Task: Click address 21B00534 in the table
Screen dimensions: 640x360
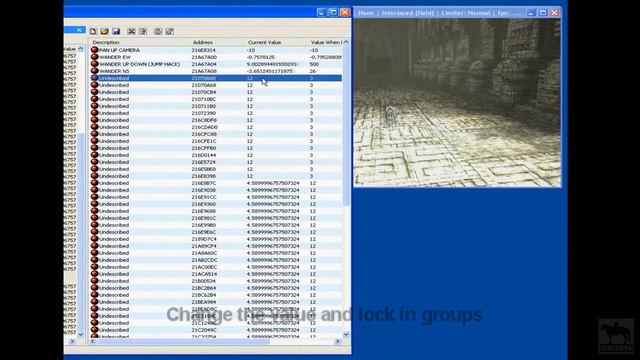Action: click(204, 281)
